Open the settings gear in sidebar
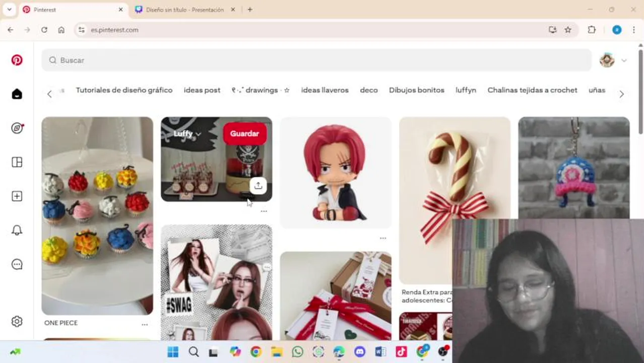 click(17, 321)
